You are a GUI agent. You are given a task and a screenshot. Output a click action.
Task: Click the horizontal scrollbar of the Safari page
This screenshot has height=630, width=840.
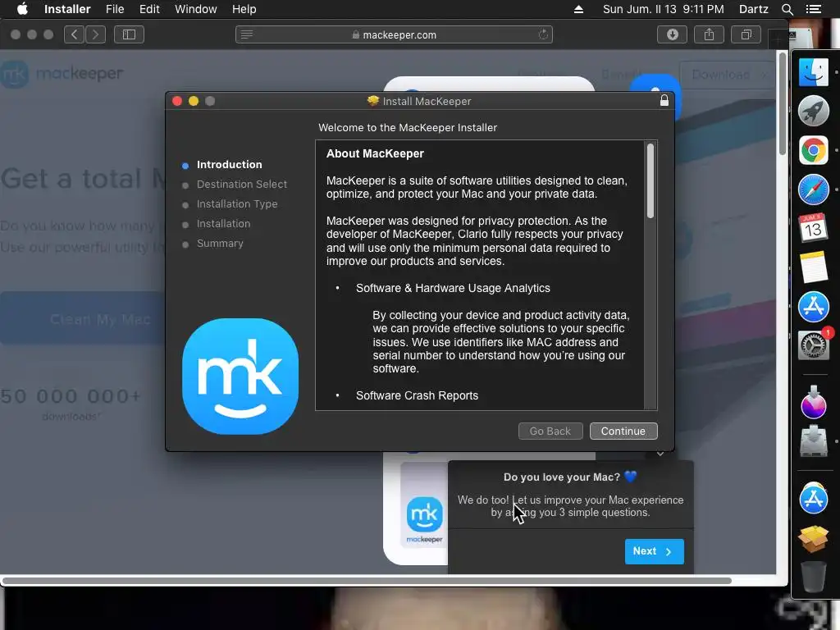click(x=367, y=581)
